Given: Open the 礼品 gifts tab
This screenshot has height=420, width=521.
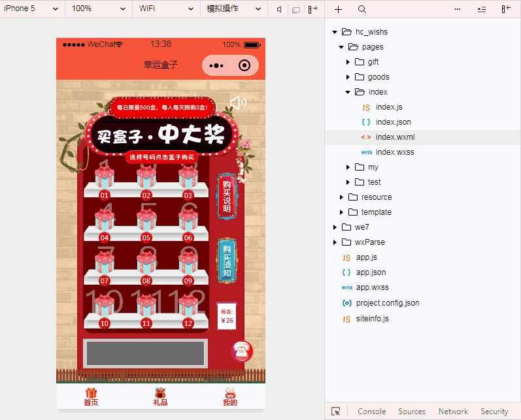Looking at the screenshot, I should [x=161, y=396].
